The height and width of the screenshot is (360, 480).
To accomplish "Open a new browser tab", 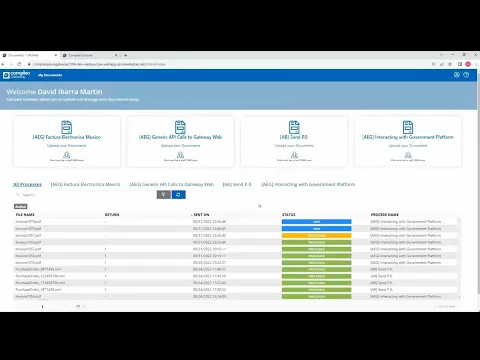I will [126, 55].
